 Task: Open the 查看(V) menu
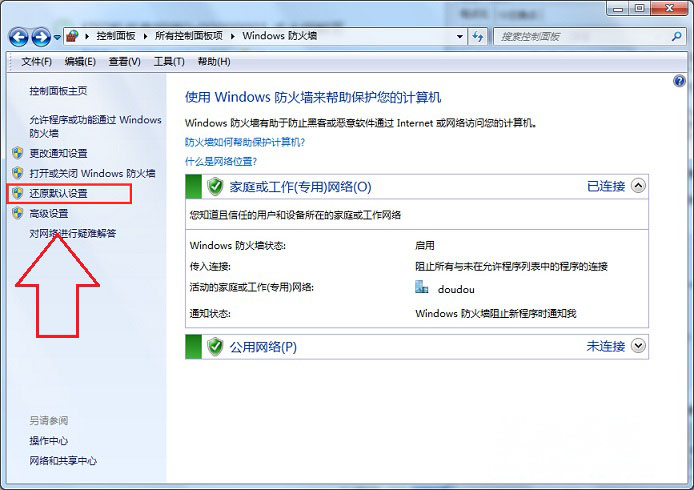125,62
